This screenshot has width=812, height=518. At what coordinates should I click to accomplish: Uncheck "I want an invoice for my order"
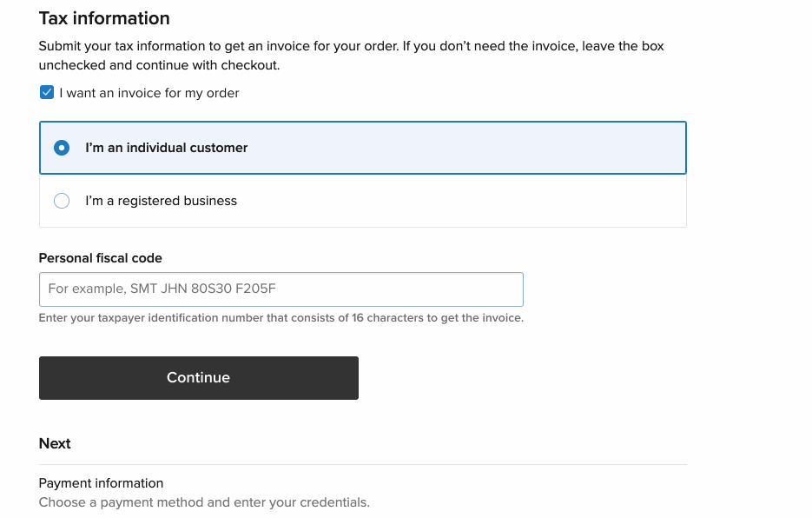47,92
